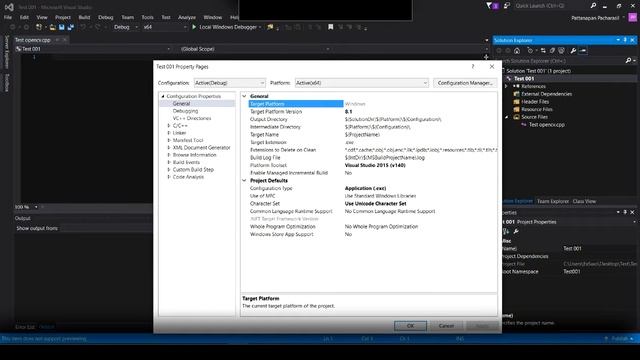640x360 pixels.
Task: Click bookmark icon in main toolbar
Action: (331, 27)
